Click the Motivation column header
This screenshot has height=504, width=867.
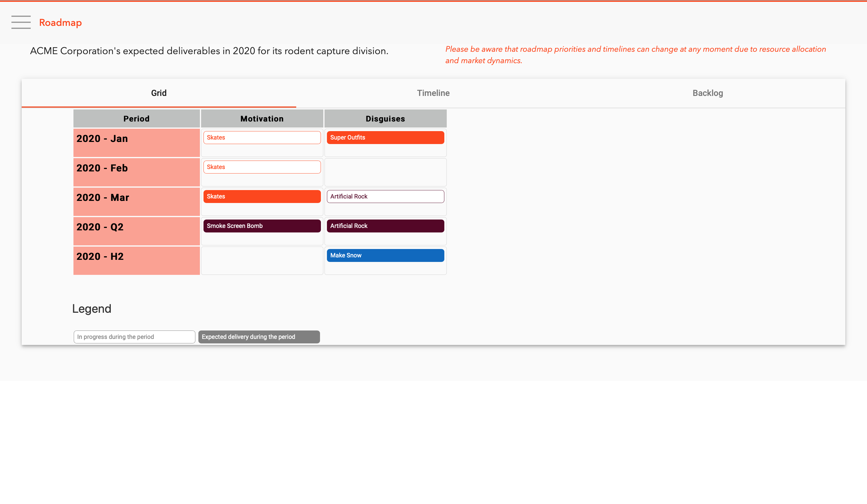[x=262, y=119]
